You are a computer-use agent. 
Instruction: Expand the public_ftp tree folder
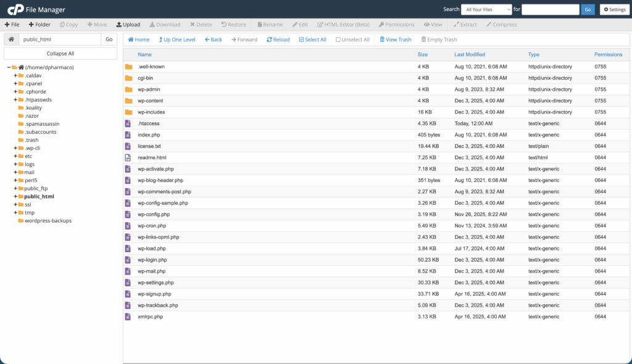pos(15,188)
